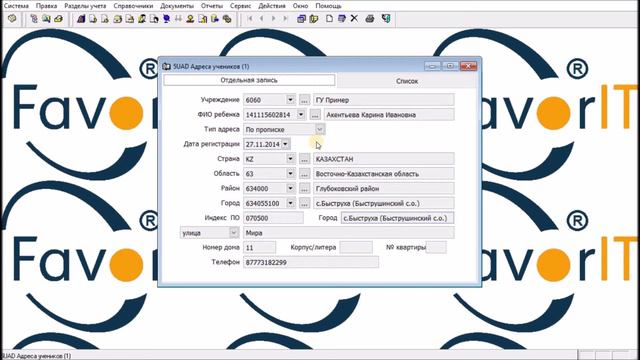Expand the ФИО ребенка code dropdown

point(301,115)
